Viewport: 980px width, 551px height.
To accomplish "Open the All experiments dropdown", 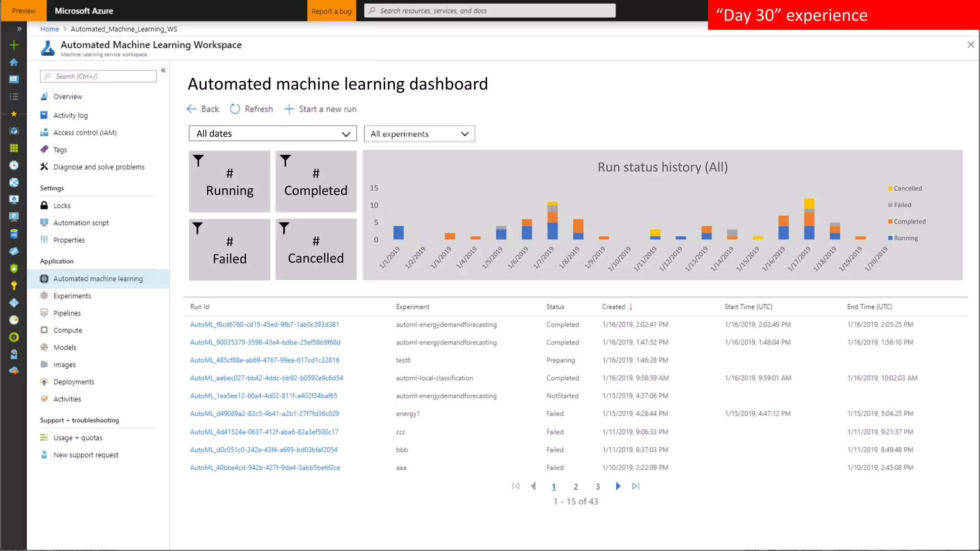I will [420, 134].
